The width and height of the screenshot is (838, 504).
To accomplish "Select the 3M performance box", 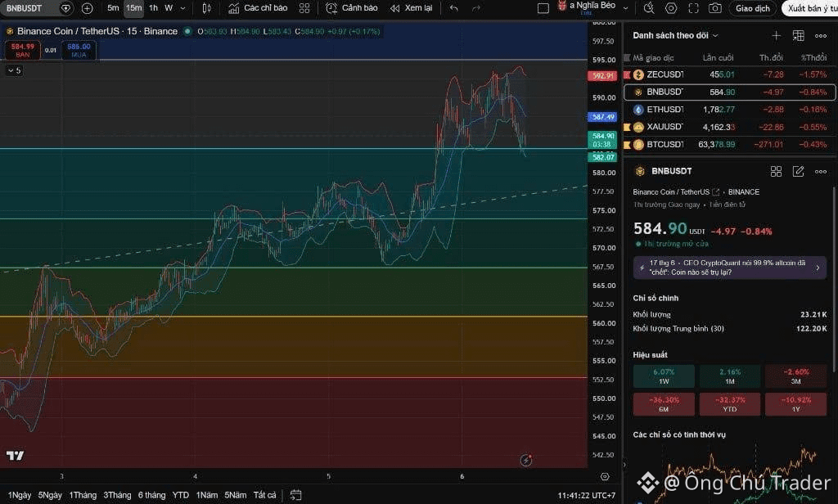I will click(795, 376).
